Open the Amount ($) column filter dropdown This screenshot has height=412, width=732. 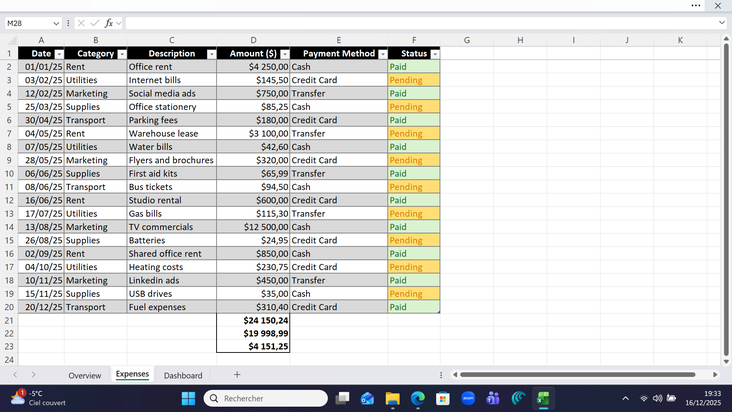[285, 54]
